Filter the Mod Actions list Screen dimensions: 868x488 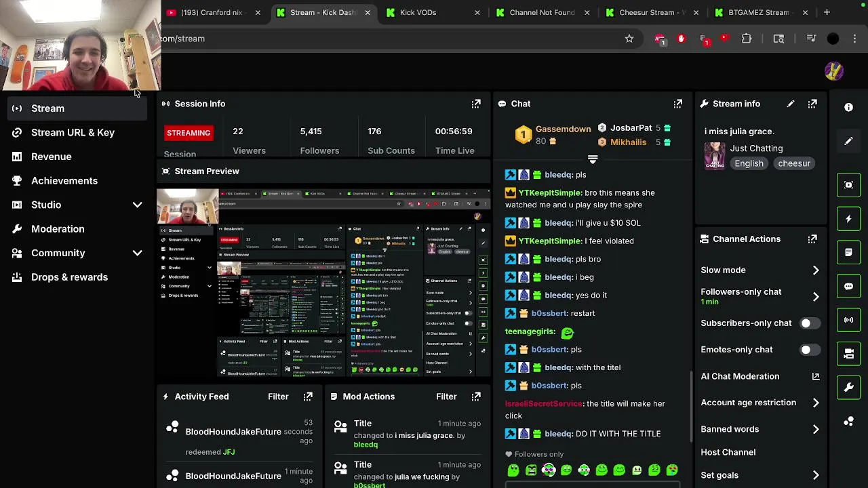[446, 396]
